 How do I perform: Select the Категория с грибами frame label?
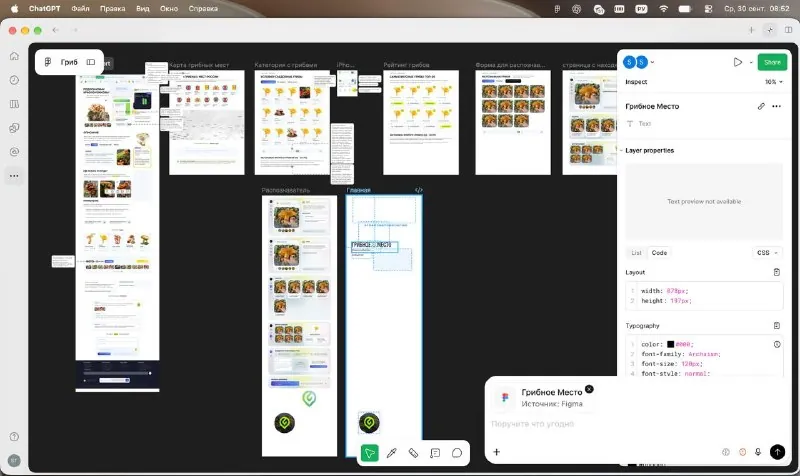(286, 65)
